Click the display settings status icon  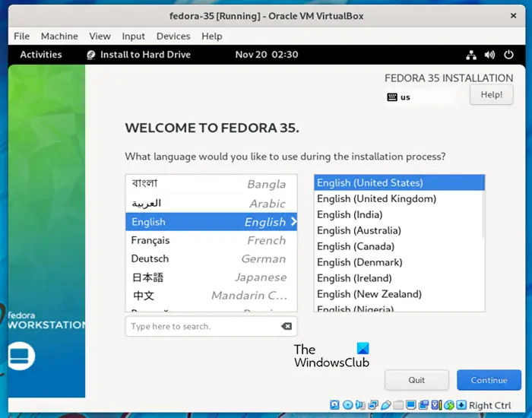click(x=411, y=405)
